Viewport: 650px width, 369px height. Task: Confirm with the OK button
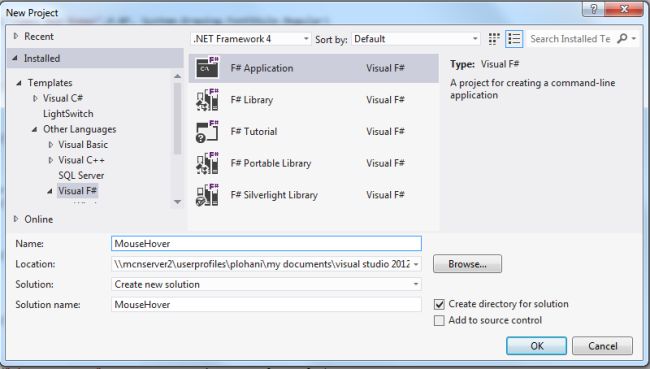pos(536,346)
